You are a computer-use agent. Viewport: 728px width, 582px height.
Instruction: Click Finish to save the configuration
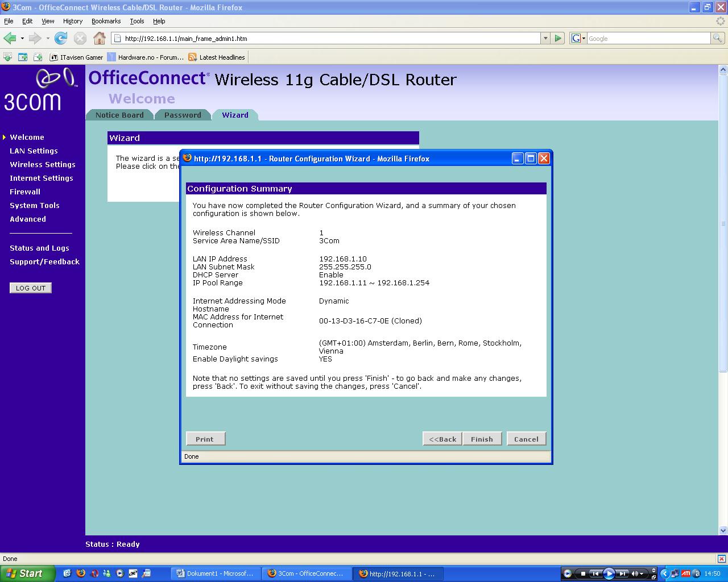tap(482, 439)
